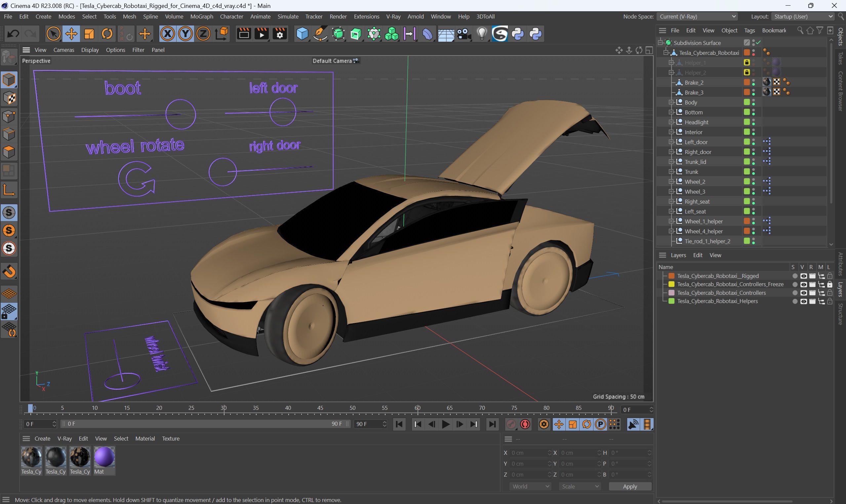Open Object manager Tags menu
Image resolution: width=846 pixels, height=504 pixels.
click(749, 30)
